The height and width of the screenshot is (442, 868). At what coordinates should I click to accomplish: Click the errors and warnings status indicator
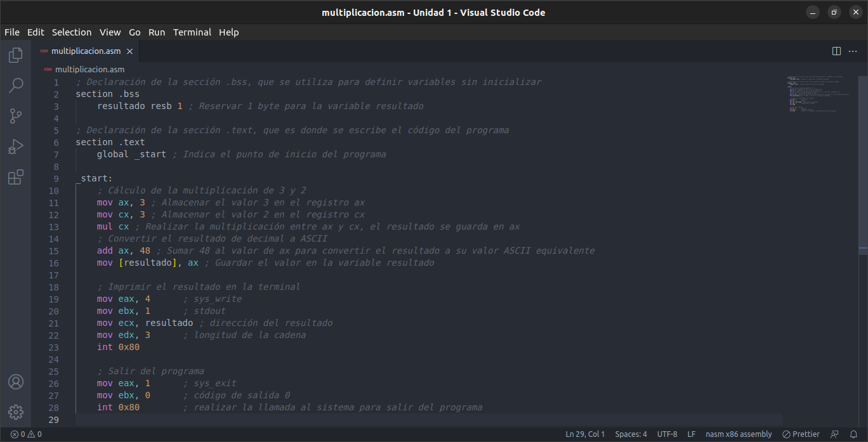point(26,434)
